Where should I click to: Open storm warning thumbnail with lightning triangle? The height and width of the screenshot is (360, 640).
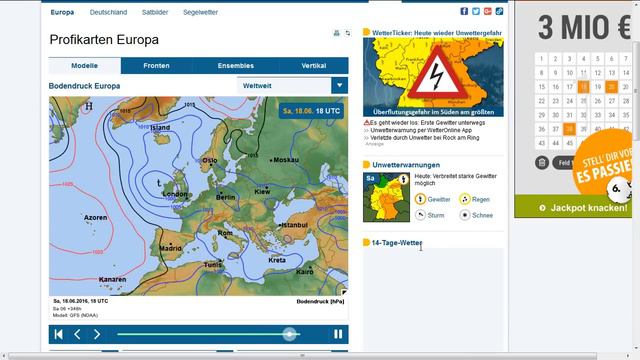[433, 77]
